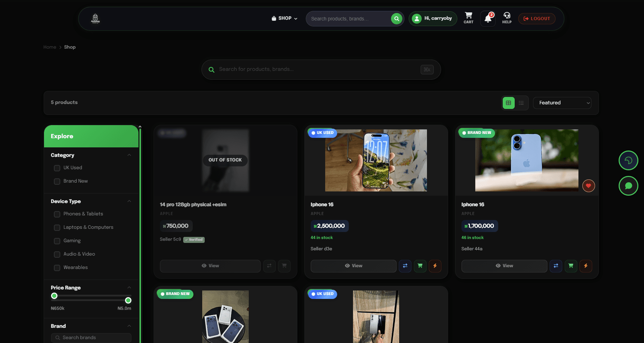
Task: Tick the Brand New category checkbox
Action: click(57, 182)
